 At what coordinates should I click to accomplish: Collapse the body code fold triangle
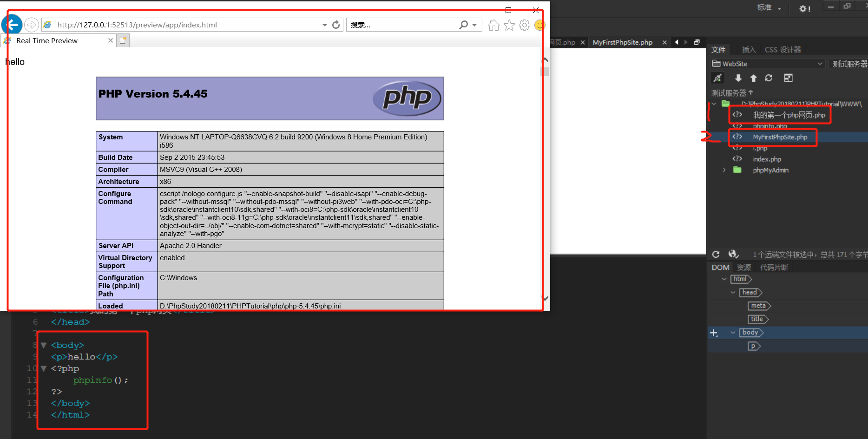coord(44,345)
